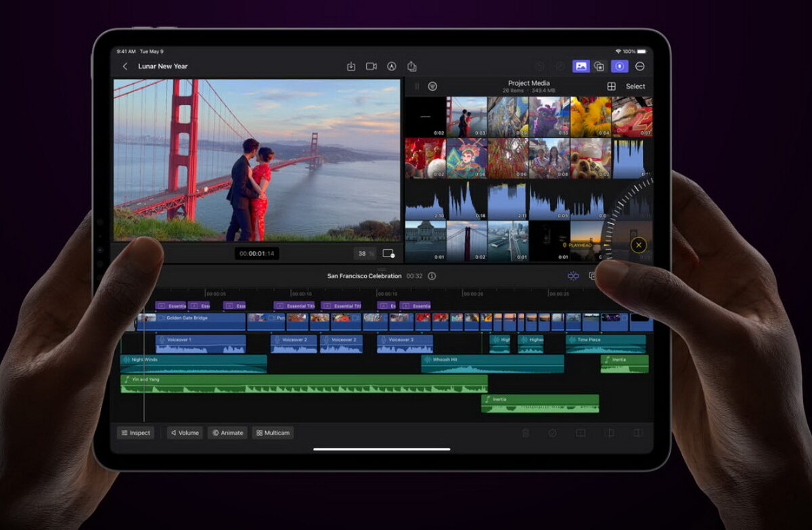812x530 pixels.
Task: Select the audio waveform thumbnail 0:18
Action: (466, 200)
